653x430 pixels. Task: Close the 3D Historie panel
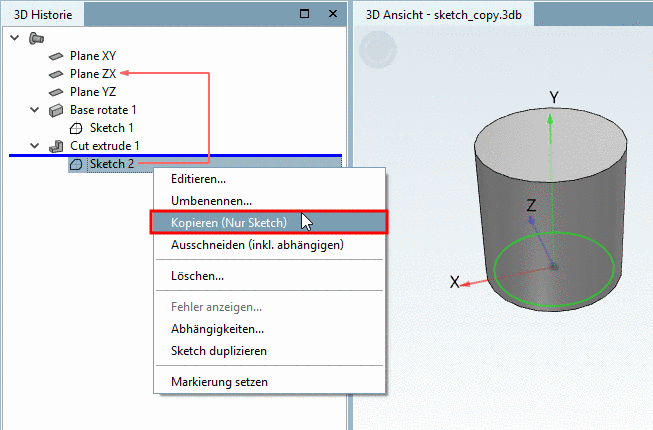click(x=333, y=14)
